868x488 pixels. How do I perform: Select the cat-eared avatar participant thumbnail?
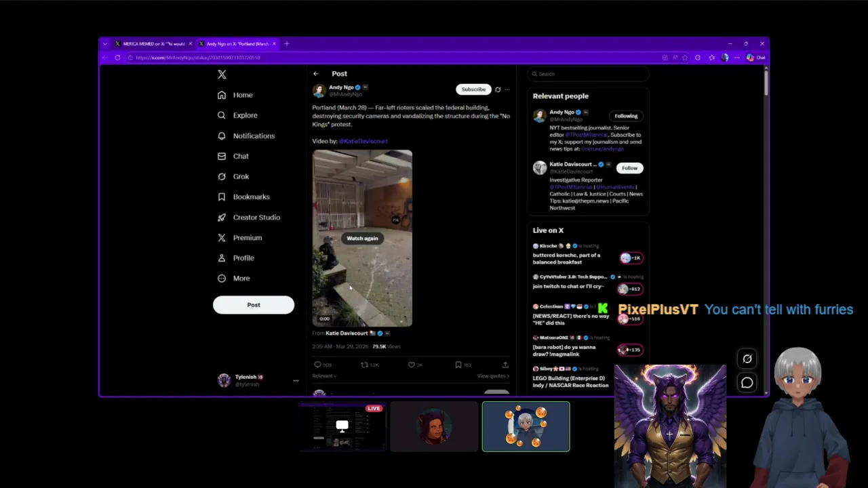click(434, 426)
